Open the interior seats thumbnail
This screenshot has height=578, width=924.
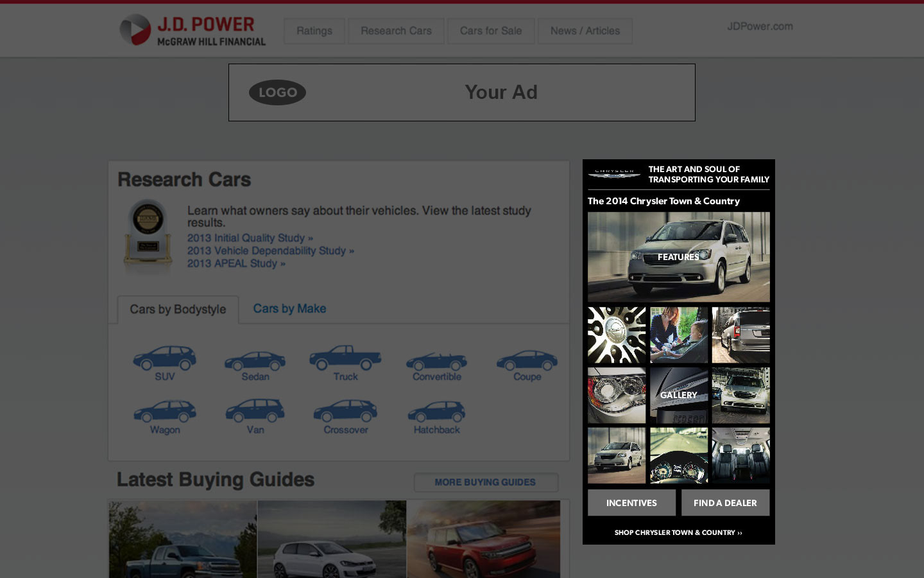click(x=740, y=455)
